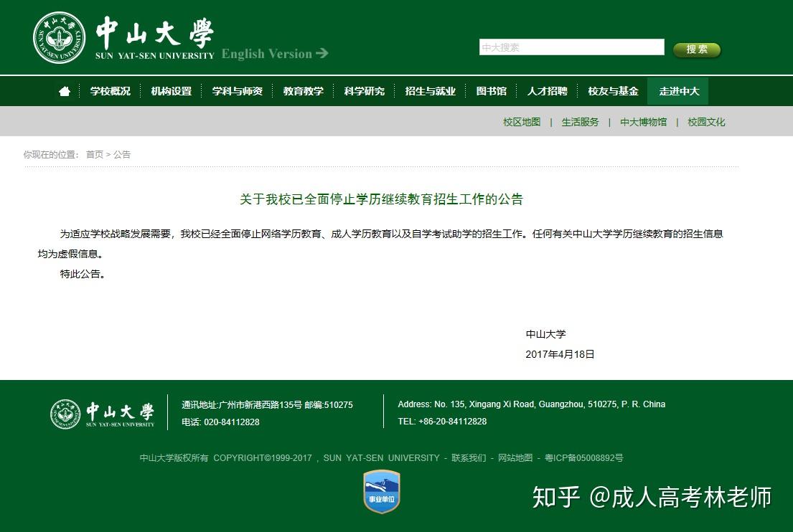This screenshot has height=532, width=793.
Task: Click the English address line in the footer
Action: coord(532,404)
